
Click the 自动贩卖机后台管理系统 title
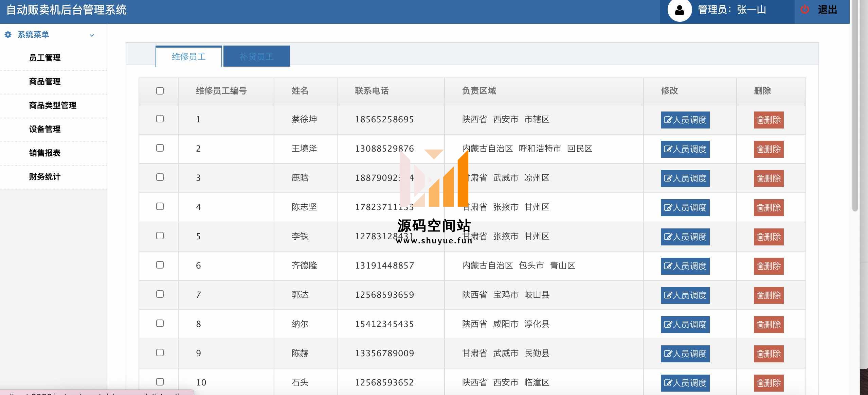click(67, 10)
